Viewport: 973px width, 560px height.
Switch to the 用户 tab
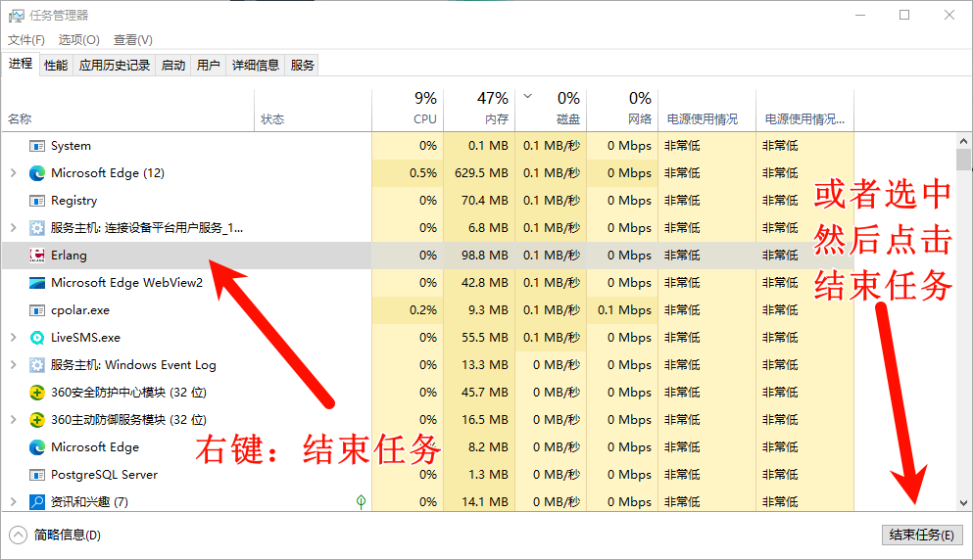click(209, 66)
